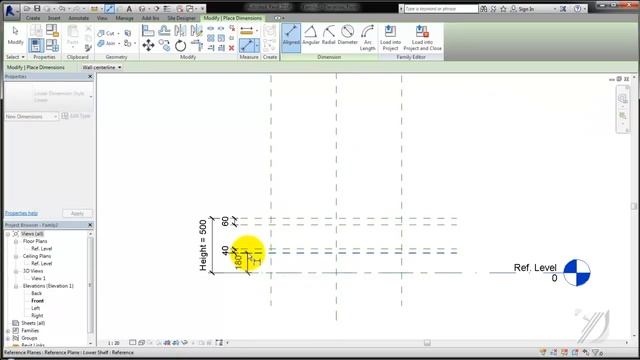Click the Help question mark icon

577,9
